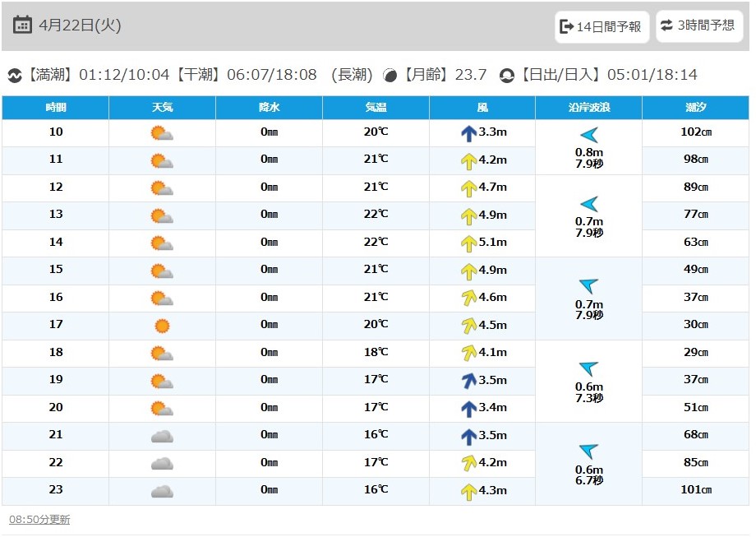
Task: Select the 沿岸波浪 column header
Action: [x=589, y=107]
